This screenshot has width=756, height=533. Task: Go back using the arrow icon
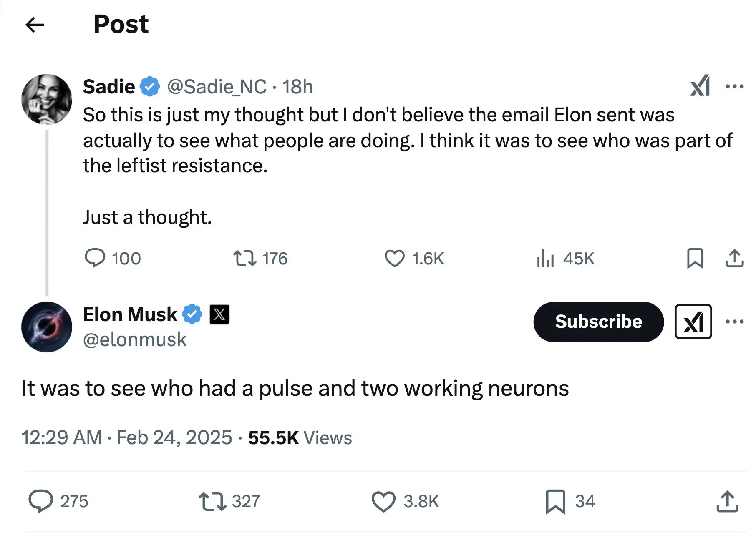click(35, 25)
